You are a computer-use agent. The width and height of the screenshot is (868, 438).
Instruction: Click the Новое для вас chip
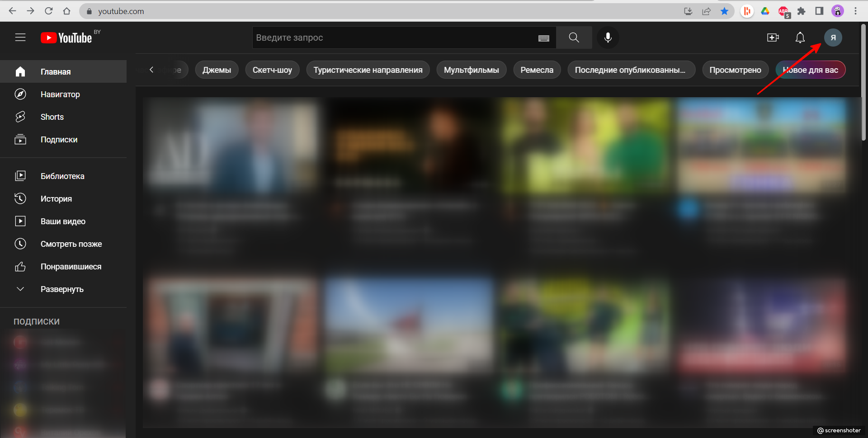(x=810, y=70)
